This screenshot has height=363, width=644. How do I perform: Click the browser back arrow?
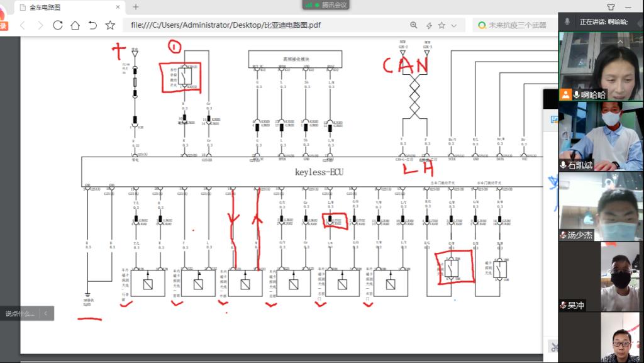pos(23,25)
